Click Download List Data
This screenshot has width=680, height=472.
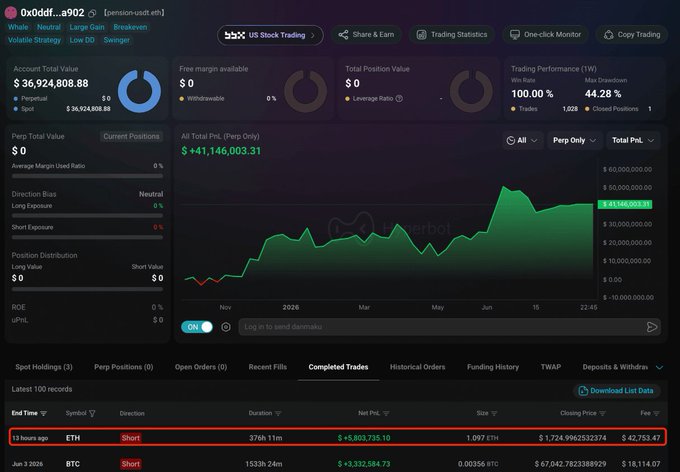[616, 391]
